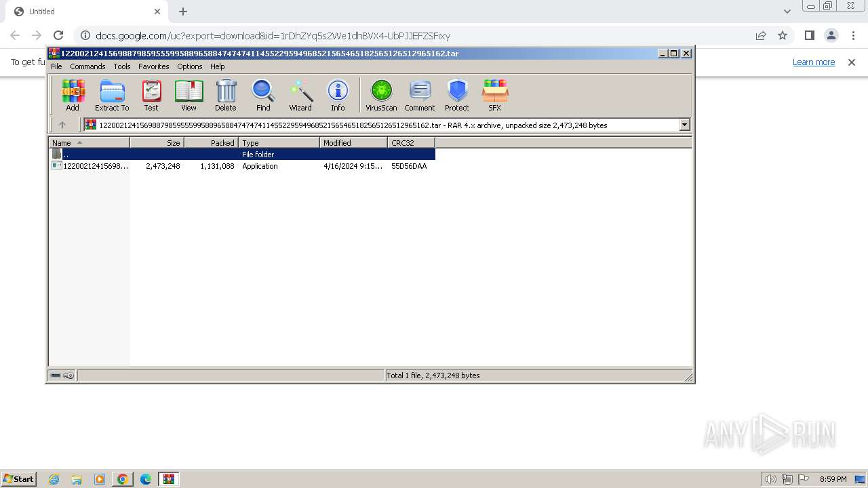Open the Options menu
This screenshot has width=868, height=488.
click(x=190, y=66)
